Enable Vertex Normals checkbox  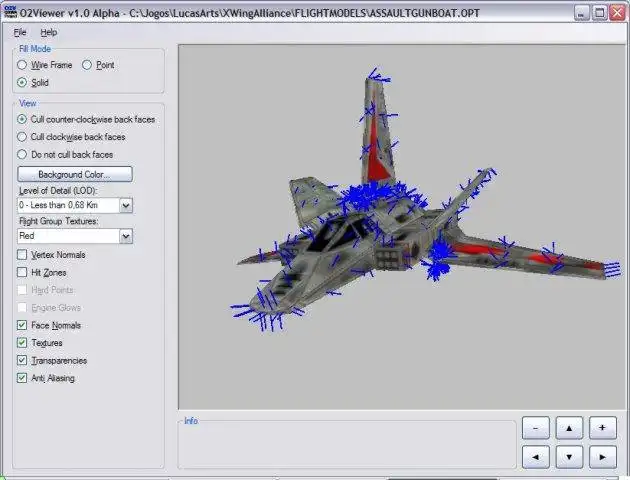point(22,255)
